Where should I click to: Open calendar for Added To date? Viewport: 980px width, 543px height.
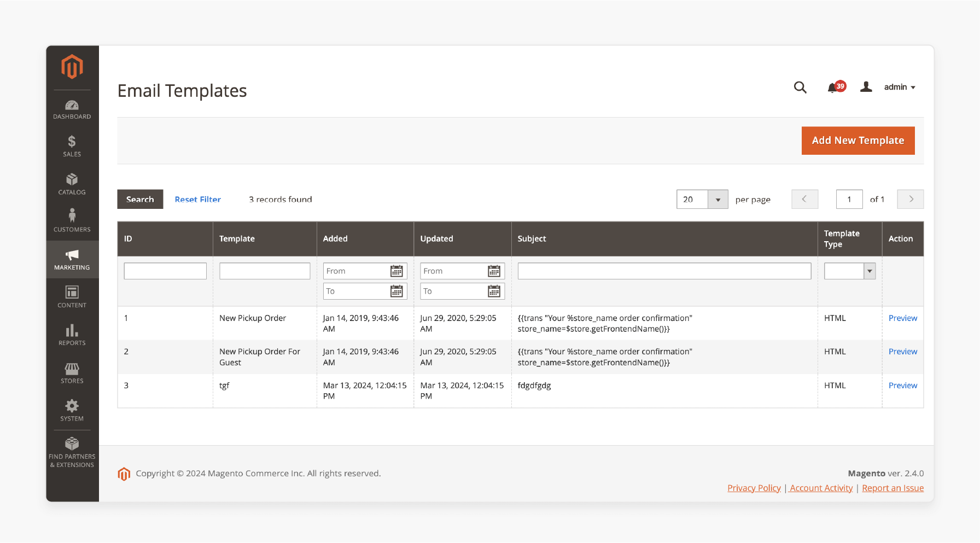point(396,291)
